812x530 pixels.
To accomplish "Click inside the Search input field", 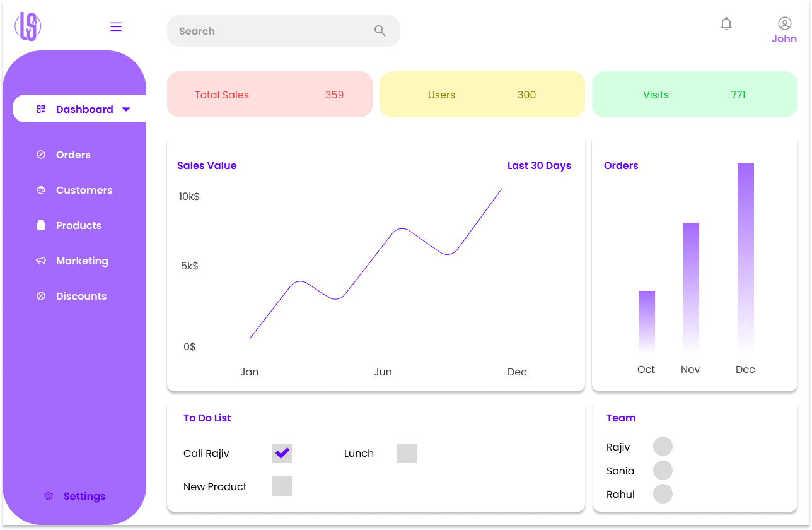I will pyautogui.click(x=271, y=31).
